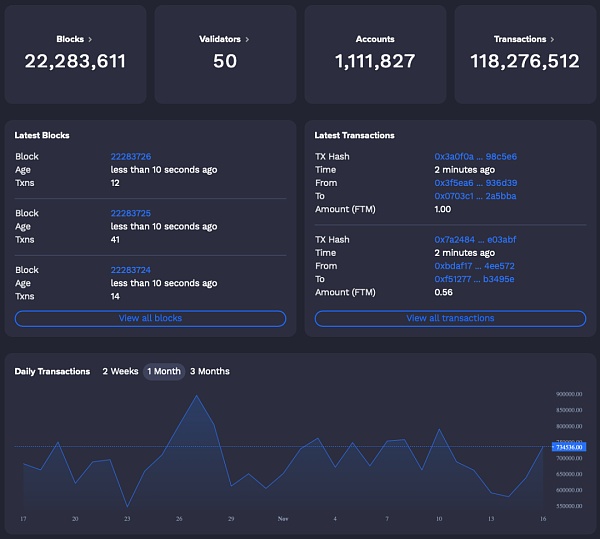
Task: Open the Accounts stat card
Action: (375, 53)
